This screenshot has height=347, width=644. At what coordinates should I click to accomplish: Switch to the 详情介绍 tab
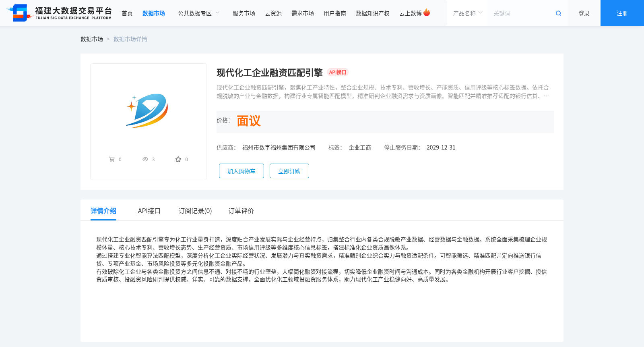pyautogui.click(x=103, y=211)
